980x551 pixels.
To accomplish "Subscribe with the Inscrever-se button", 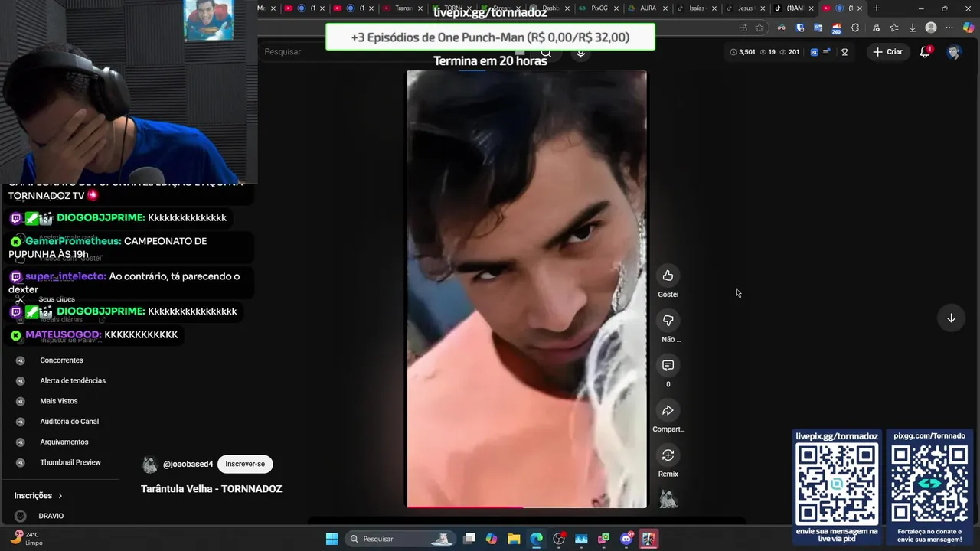I will click(245, 464).
